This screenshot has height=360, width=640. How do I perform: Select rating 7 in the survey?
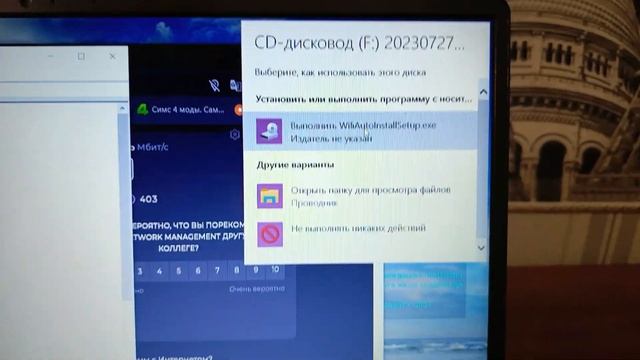217,270
